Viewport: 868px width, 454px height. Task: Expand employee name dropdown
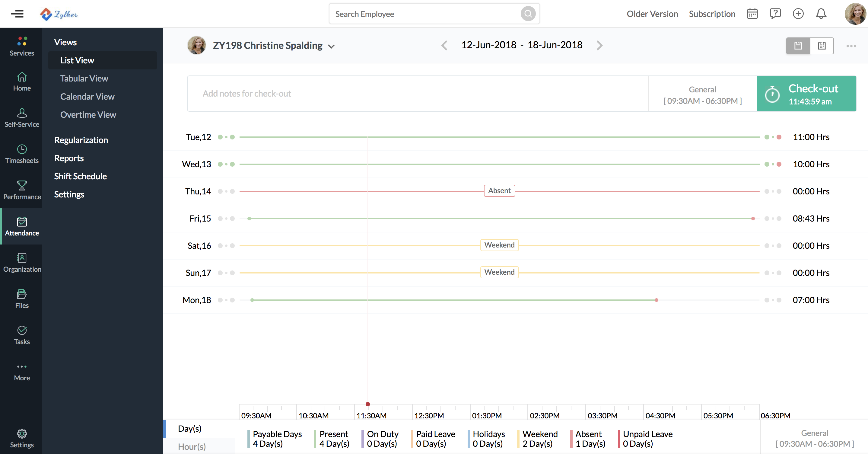pyautogui.click(x=332, y=45)
